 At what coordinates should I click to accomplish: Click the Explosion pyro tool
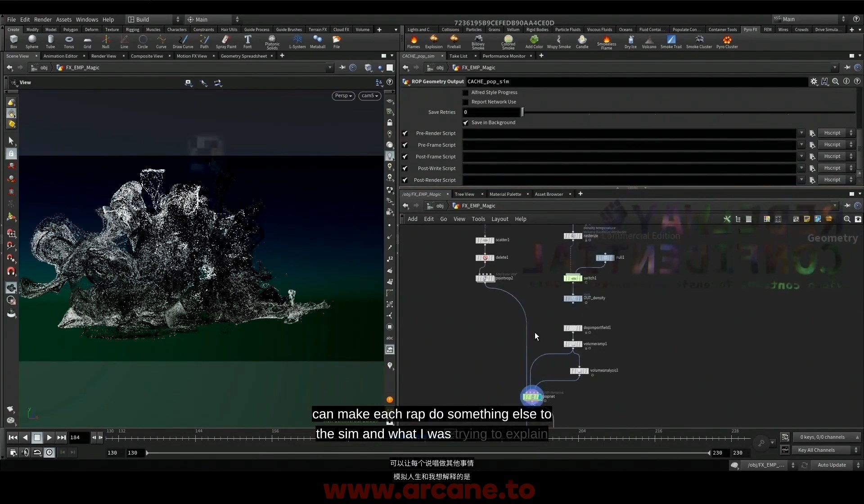click(434, 41)
